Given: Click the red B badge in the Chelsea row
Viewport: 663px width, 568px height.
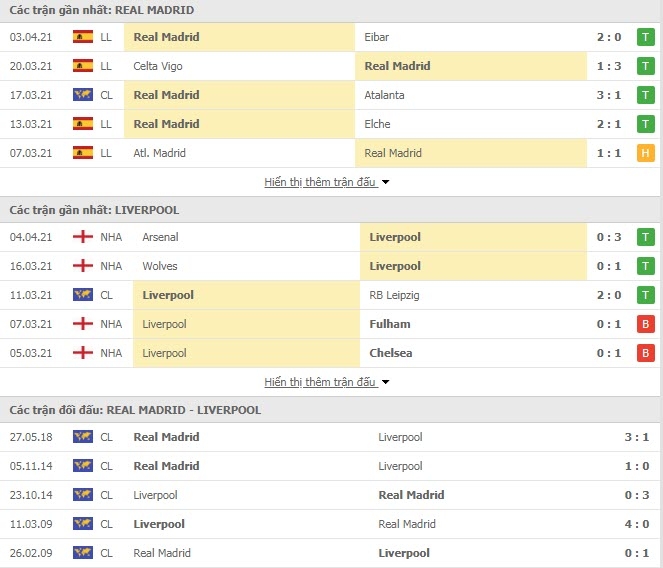Looking at the screenshot, I should [x=646, y=353].
